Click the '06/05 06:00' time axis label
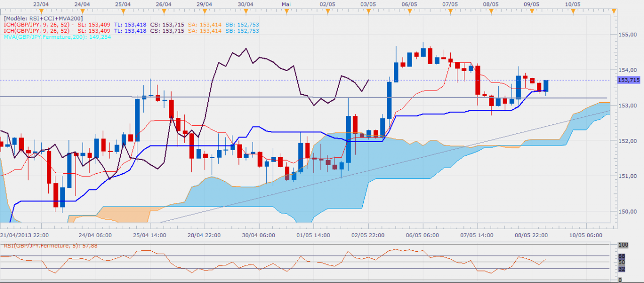 (422, 235)
